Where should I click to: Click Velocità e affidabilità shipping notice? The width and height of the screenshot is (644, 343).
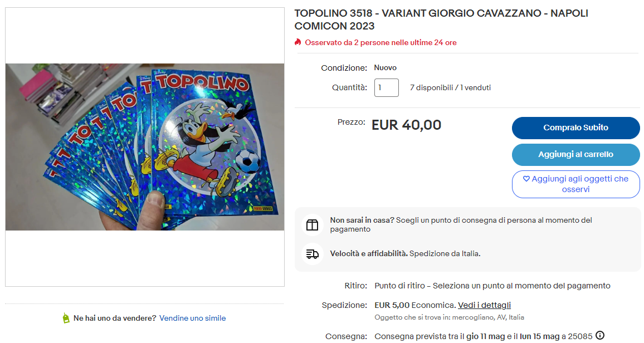pos(405,253)
